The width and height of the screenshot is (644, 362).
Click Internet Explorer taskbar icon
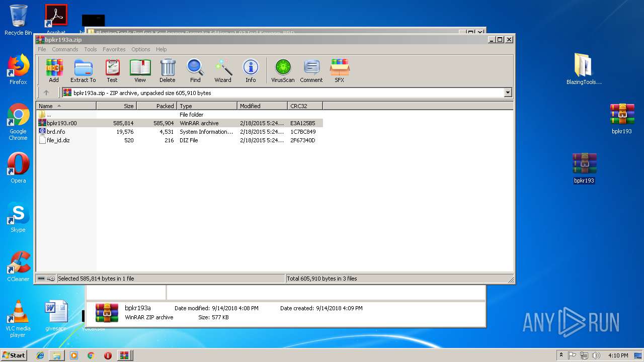point(40,355)
